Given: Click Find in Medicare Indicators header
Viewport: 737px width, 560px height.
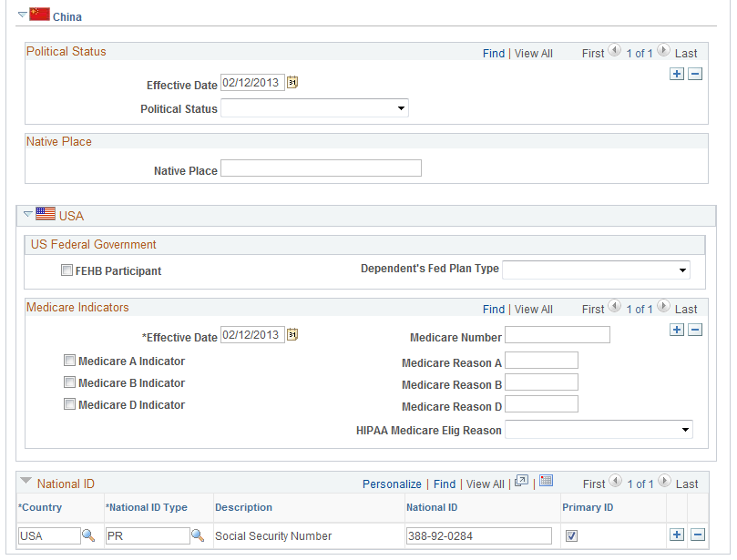Looking at the screenshot, I should pyautogui.click(x=494, y=310).
